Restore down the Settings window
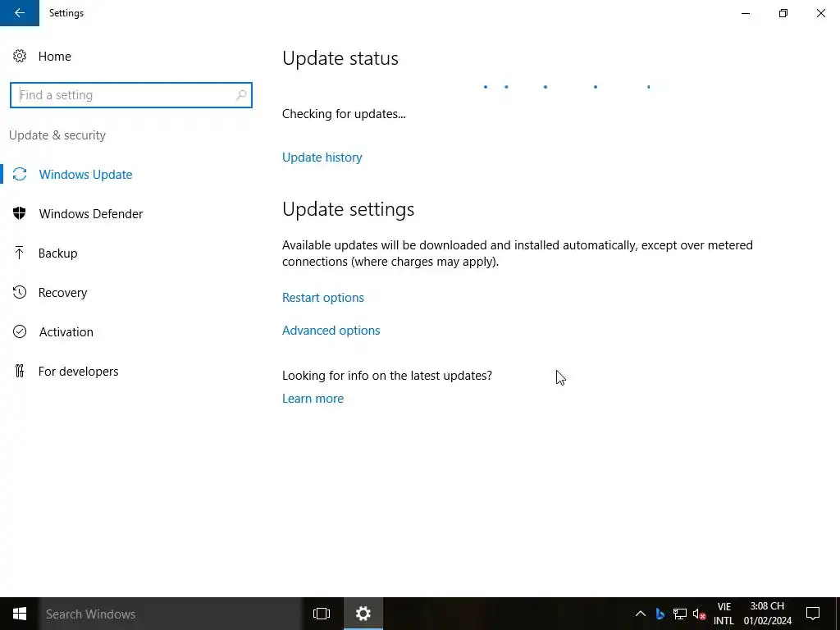Viewport: 840px width, 630px height. [783, 13]
